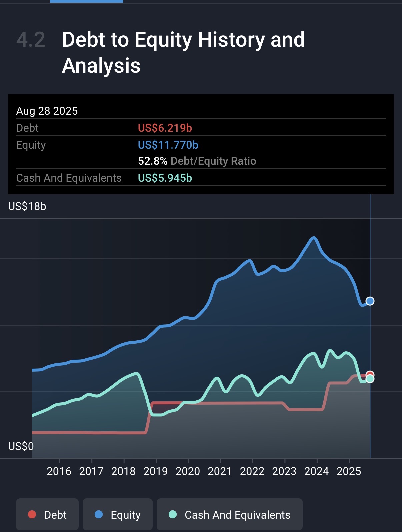
Task: Click the Debt to Equity History heading
Action: [183, 52]
